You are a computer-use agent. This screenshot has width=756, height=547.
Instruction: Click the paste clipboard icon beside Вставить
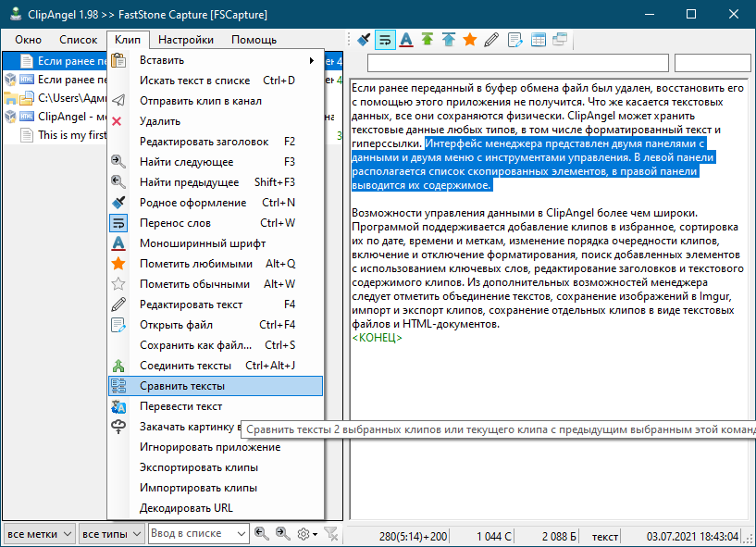pyautogui.click(x=118, y=60)
